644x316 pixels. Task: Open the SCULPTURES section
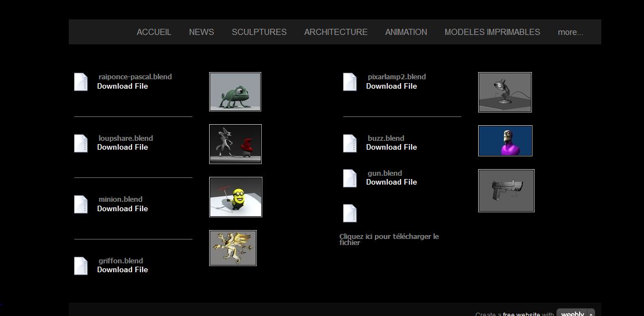[x=259, y=32]
